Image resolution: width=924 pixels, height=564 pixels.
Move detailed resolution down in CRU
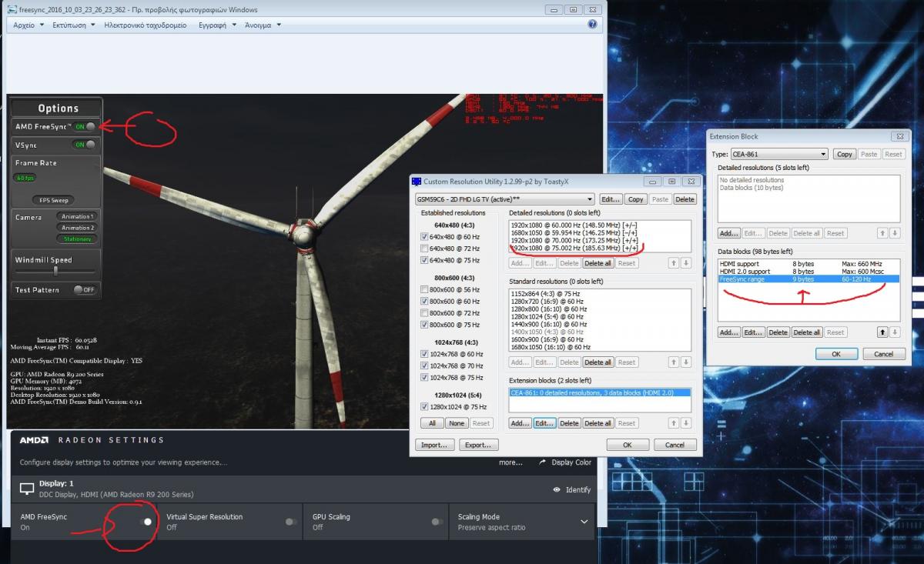coord(686,263)
